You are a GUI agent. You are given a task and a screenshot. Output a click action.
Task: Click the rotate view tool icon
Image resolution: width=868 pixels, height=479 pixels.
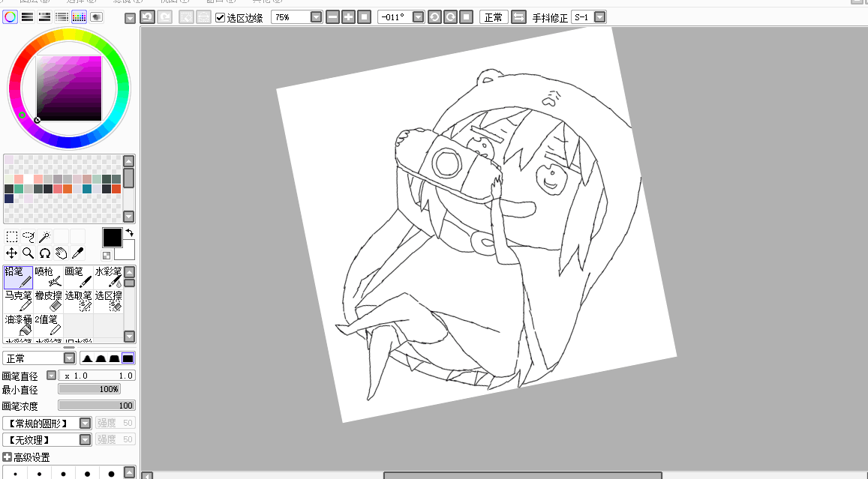pyautogui.click(x=45, y=253)
